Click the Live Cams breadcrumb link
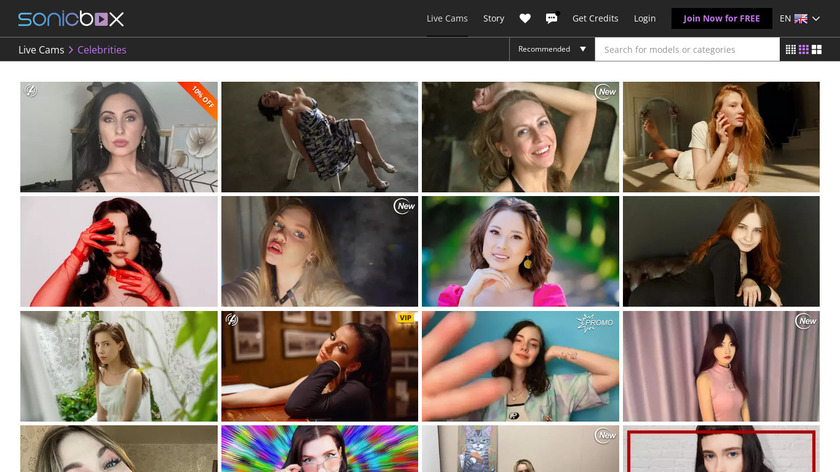Viewport: 840px width, 472px height. [41, 49]
